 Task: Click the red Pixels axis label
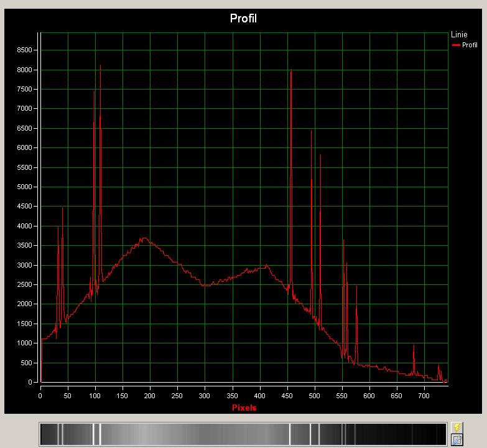tap(244, 408)
